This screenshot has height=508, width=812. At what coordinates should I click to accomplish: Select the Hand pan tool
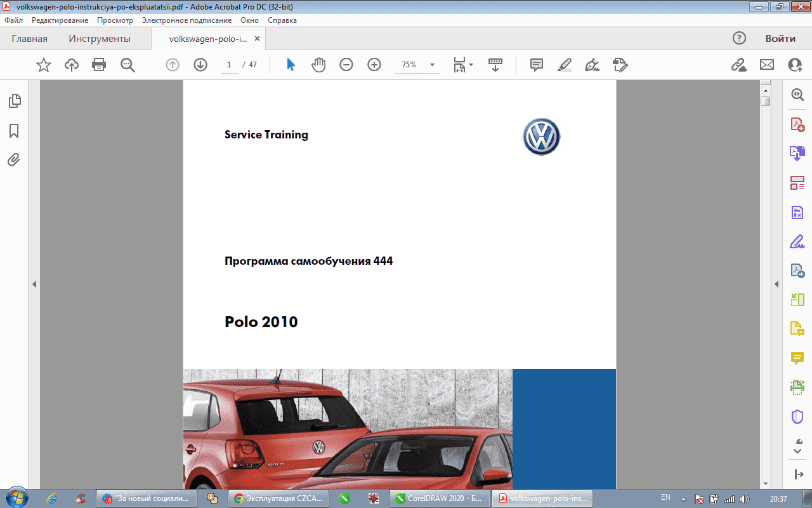[x=318, y=65]
